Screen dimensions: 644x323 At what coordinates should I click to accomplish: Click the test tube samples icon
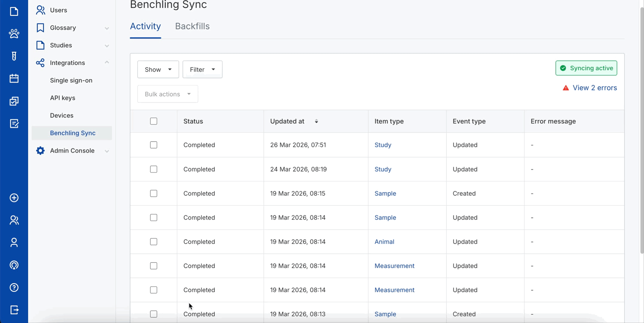(x=14, y=56)
